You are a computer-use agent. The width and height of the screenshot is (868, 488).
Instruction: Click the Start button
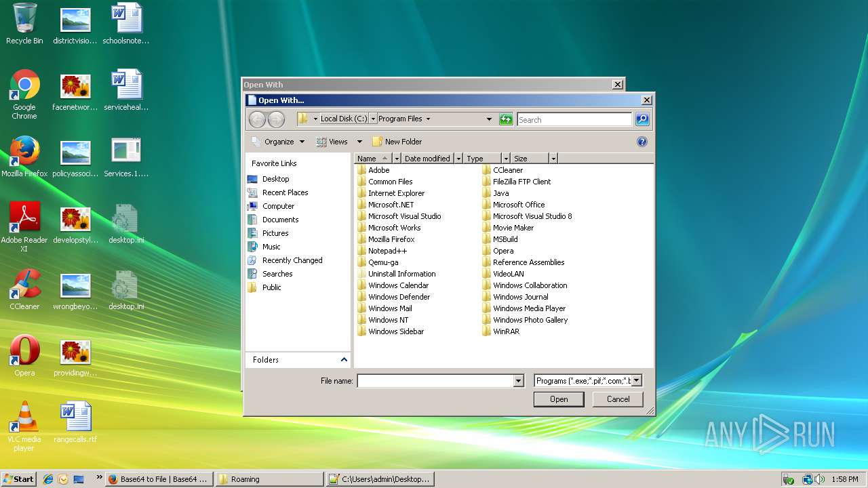coord(18,479)
